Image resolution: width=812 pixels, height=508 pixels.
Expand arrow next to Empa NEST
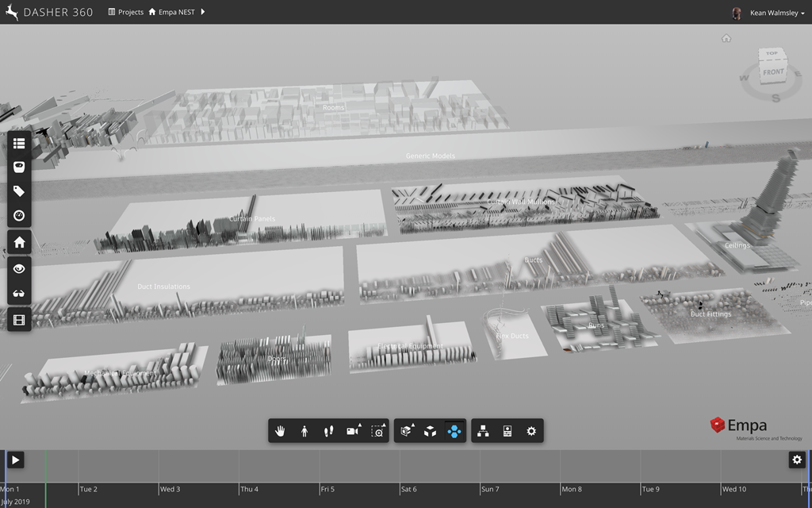[203, 13]
